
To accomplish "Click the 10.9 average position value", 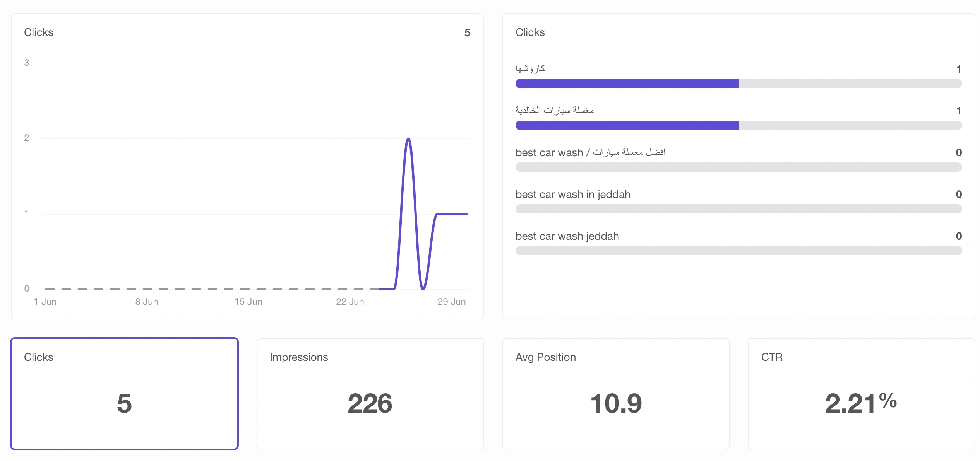I will coord(616,403).
